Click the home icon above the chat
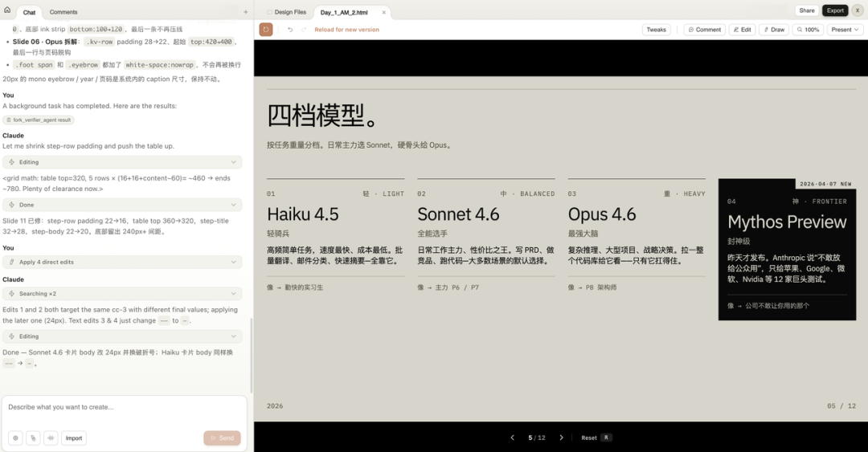 tap(7, 10)
